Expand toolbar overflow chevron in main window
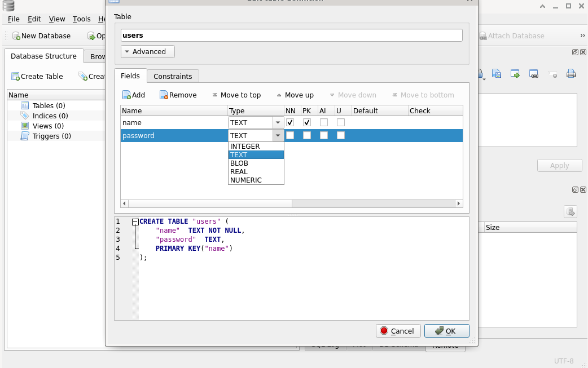This screenshot has height=368, width=588. [582, 36]
